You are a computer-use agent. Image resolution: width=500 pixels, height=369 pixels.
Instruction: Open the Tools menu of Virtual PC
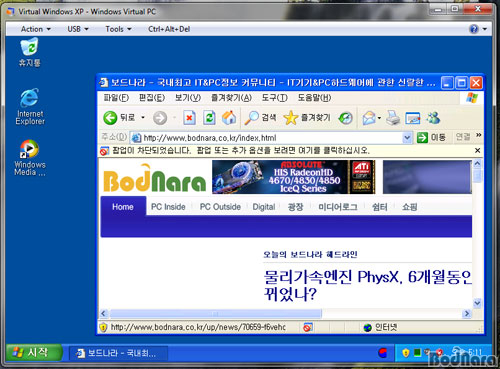(x=118, y=29)
